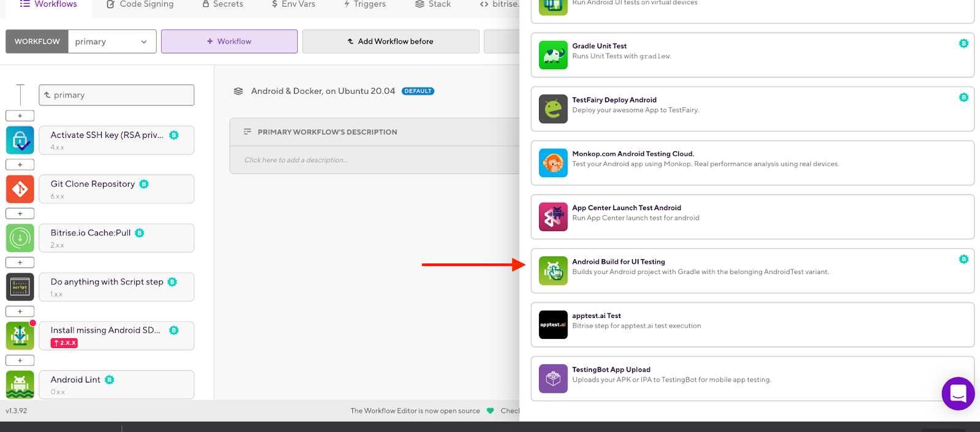This screenshot has width=980, height=432.
Task: Select TestingBot App Upload step title
Action: coord(611,369)
